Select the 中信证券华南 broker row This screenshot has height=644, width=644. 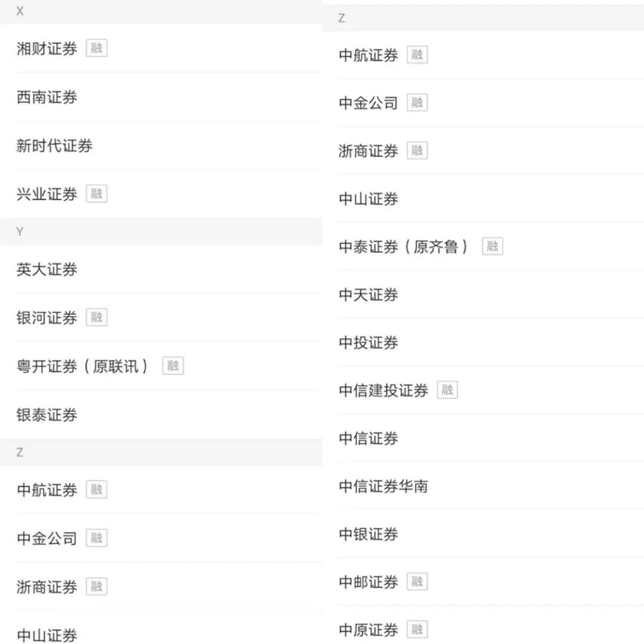(x=383, y=486)
